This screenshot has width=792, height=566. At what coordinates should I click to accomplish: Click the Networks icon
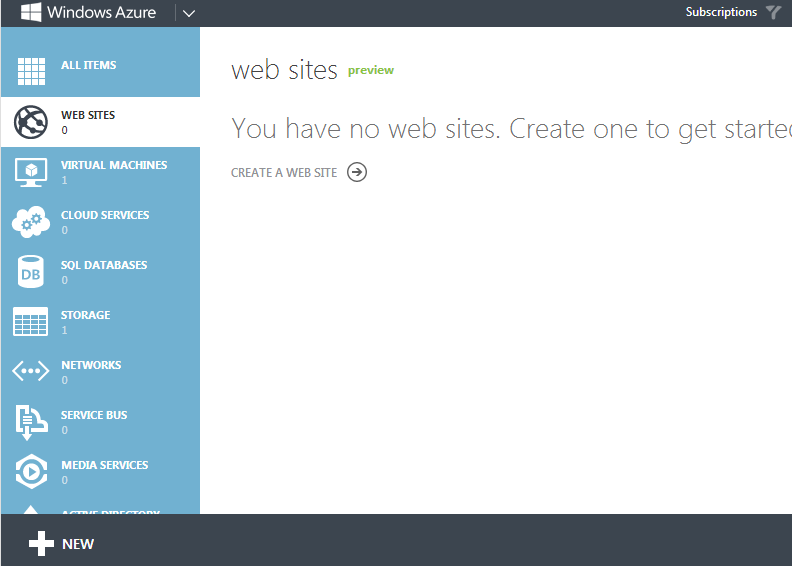pos(31,372)
